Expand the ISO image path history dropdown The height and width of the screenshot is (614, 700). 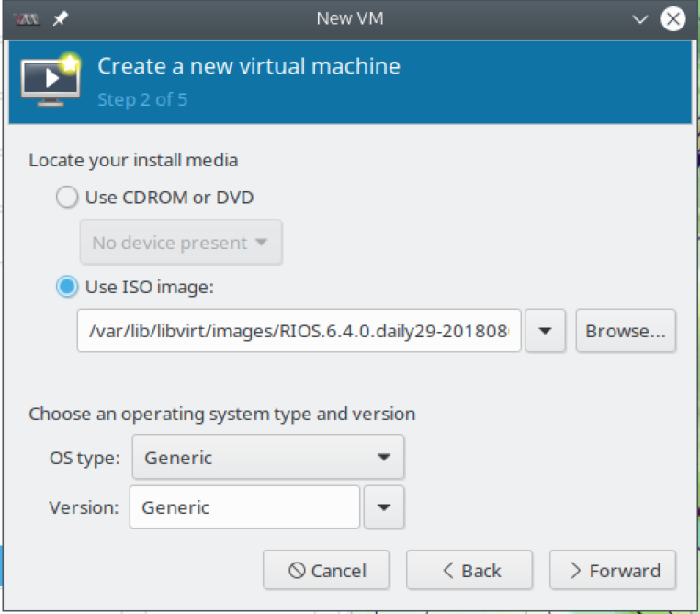tap(545, 331)
